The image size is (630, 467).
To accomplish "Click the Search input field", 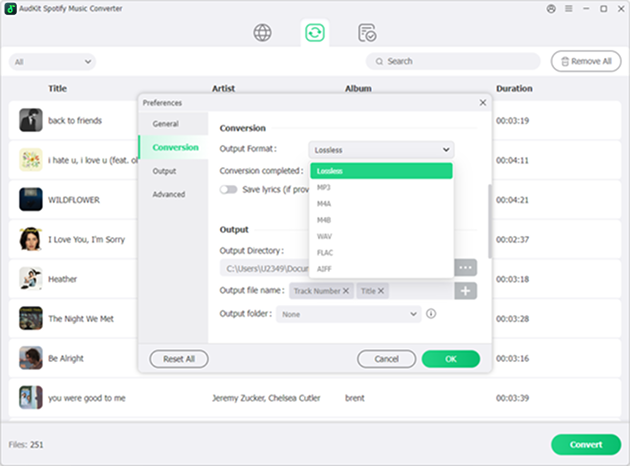I will [453, 61].
